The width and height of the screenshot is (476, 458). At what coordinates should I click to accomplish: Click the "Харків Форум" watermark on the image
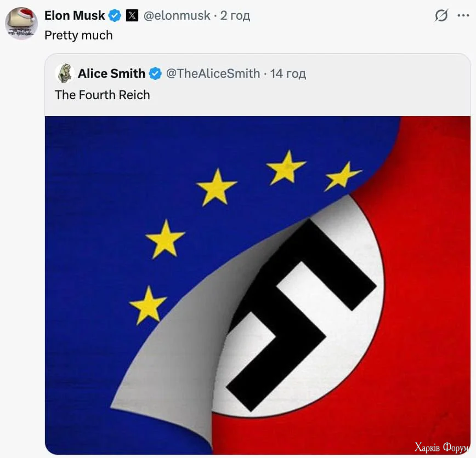point(441,447)
